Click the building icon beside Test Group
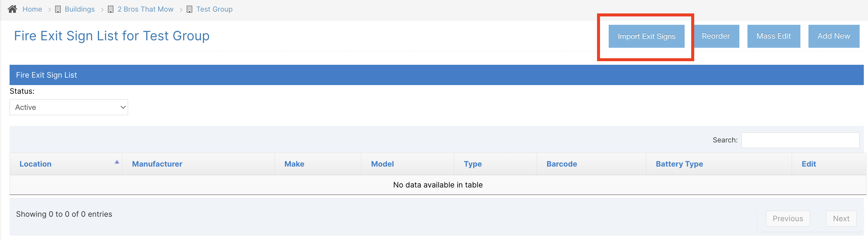This screenshot has width=868, height=240. click(189, 9)
